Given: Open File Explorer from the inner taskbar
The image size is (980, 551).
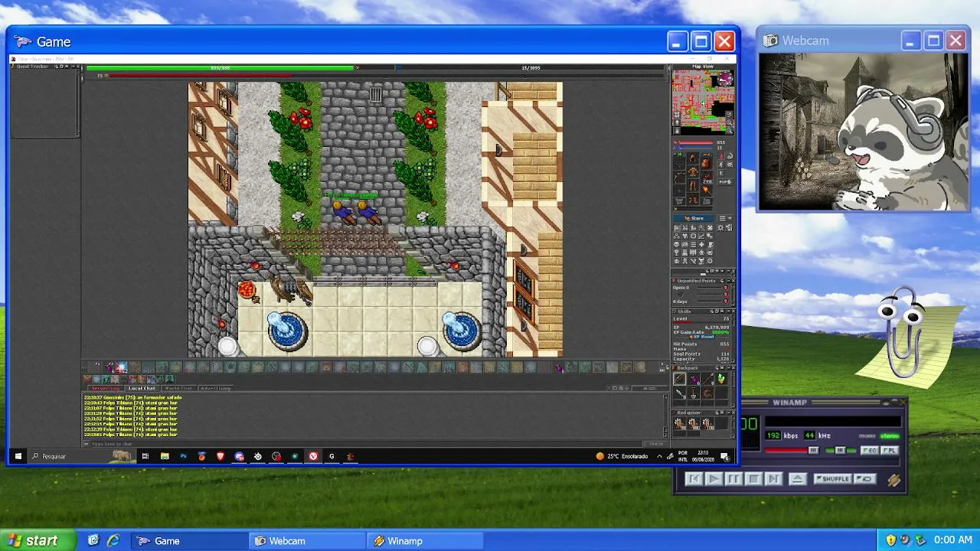Looking at the screenshot, I should (x=165, y=456).
